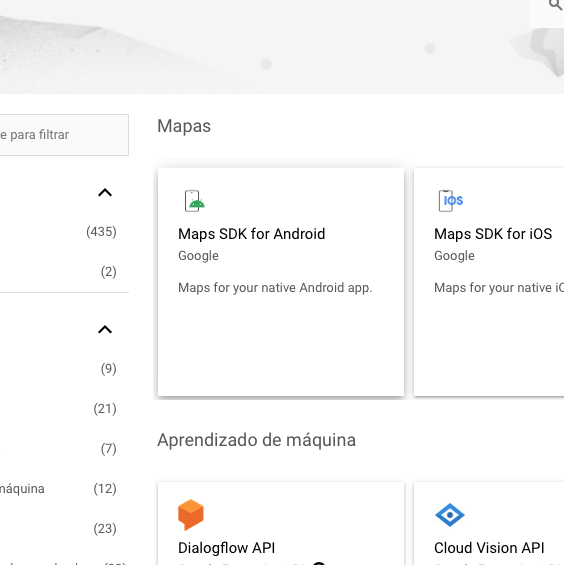Click the search magnifier icon
Viewport: 564px width, 565px height.
click(555, 5)
